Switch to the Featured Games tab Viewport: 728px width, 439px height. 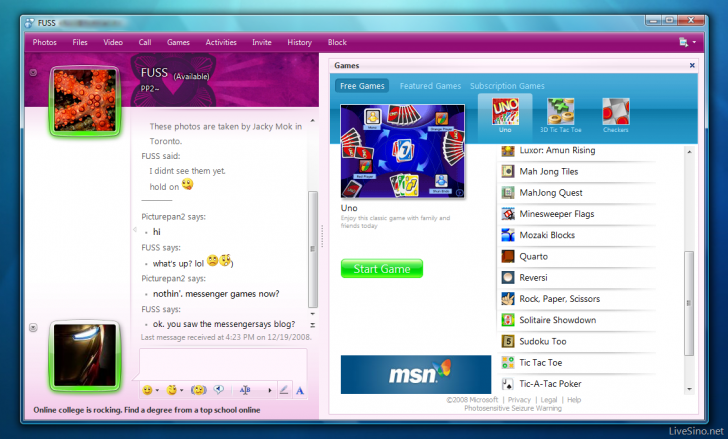click(430, 86)
